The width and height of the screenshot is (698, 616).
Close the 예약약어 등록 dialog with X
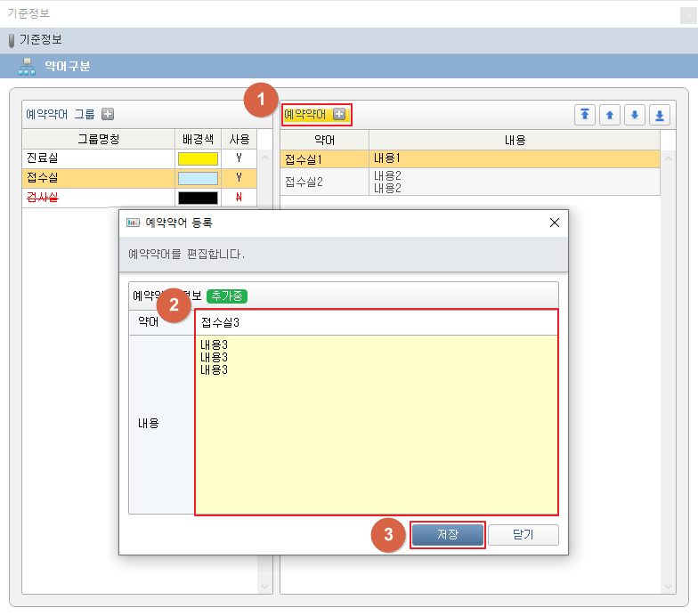pyautogui.click(x=554, y=223)
